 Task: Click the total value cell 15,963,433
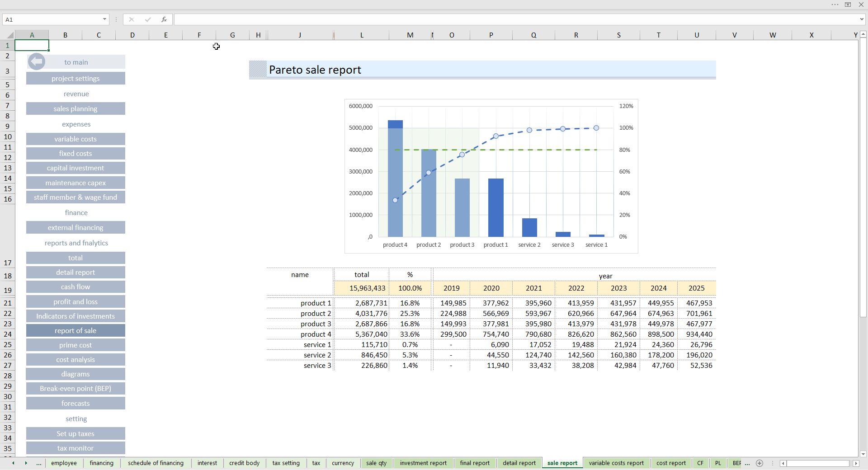point(362,288)
